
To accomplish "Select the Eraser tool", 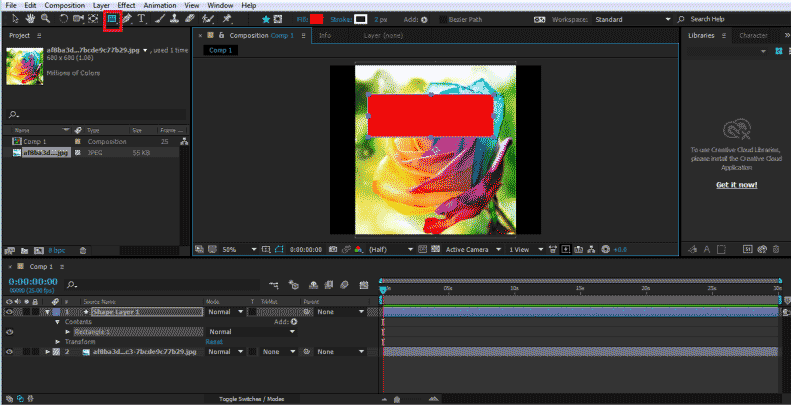I will 190,19.
